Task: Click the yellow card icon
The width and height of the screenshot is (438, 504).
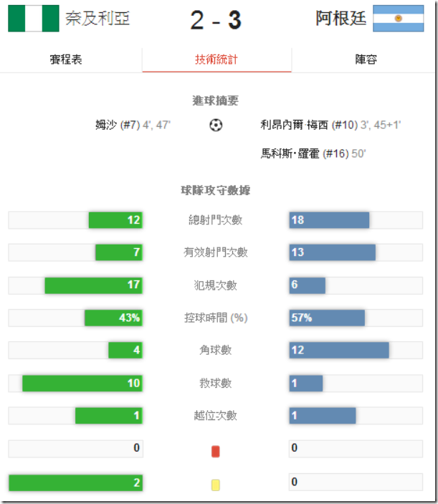Action: pos(216,484)
